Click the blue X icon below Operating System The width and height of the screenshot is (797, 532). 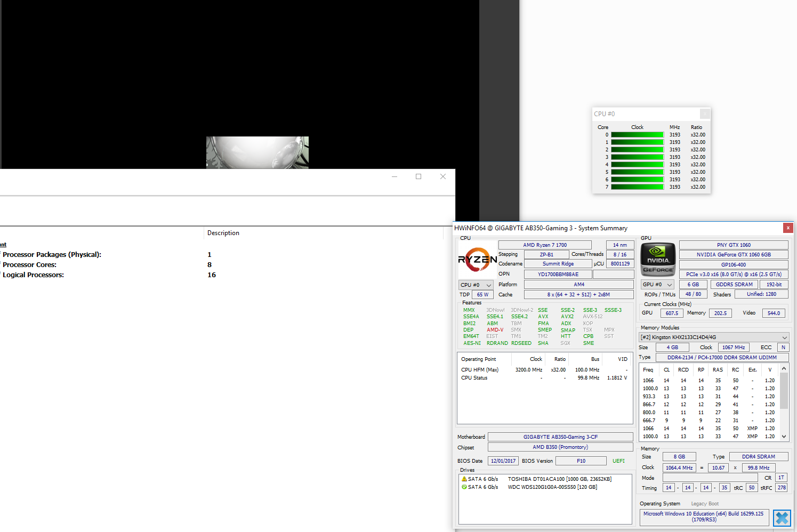[x=782, y=518]
